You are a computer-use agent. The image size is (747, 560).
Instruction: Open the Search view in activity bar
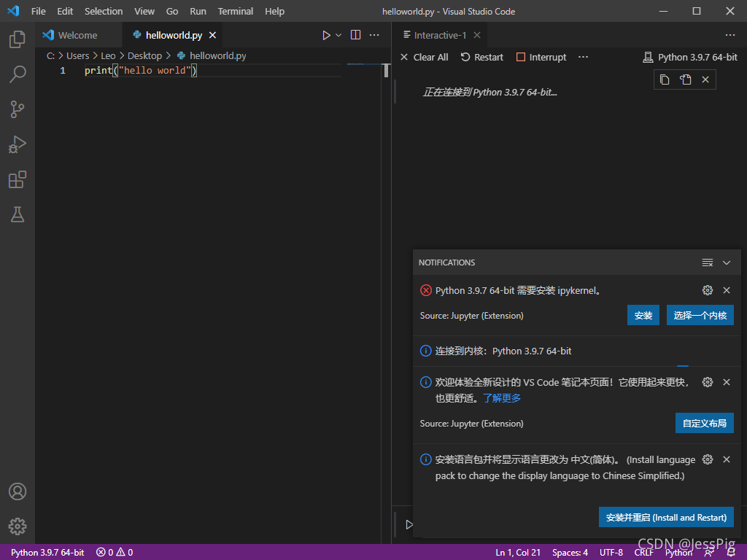point(18,74)
